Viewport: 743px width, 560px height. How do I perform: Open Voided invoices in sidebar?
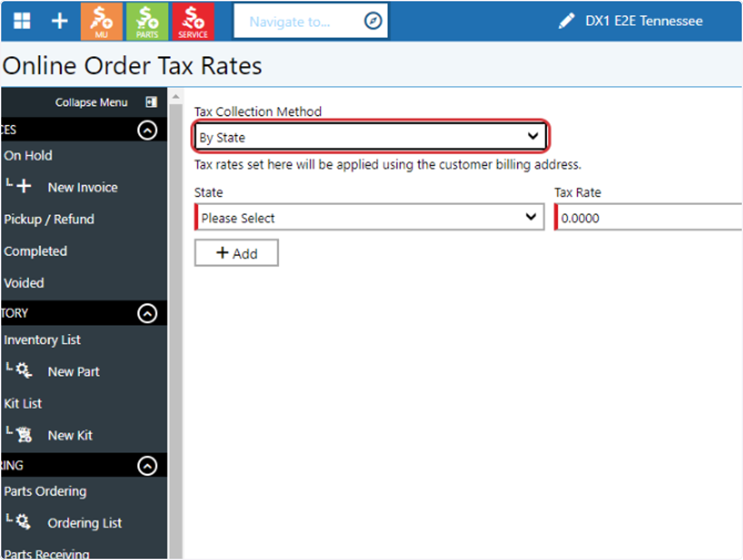pos(24,283)
